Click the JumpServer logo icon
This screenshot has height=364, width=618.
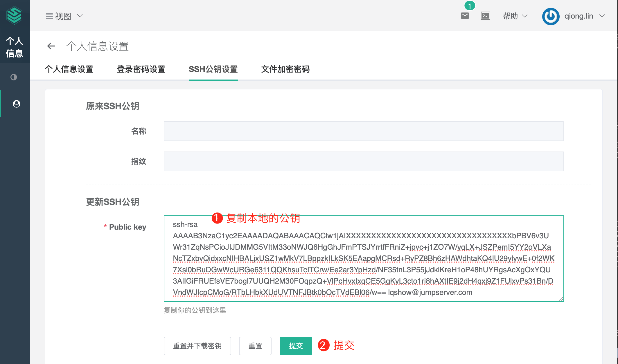coord(15,16)
